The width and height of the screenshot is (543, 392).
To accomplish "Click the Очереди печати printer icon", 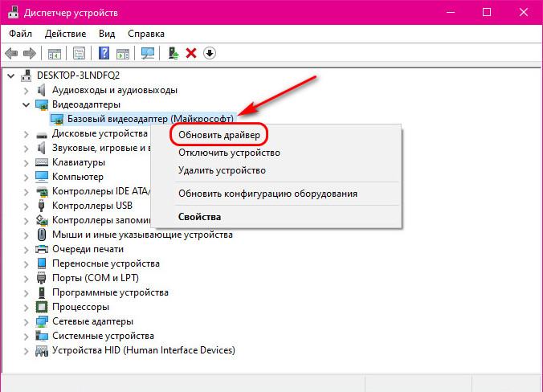I will tap(42, 249).
